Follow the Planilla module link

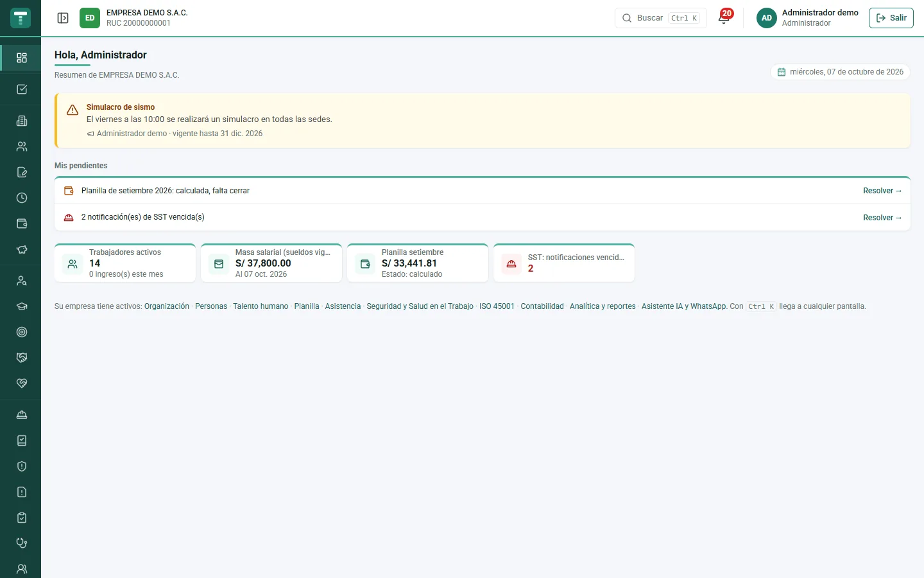point(307,306)
